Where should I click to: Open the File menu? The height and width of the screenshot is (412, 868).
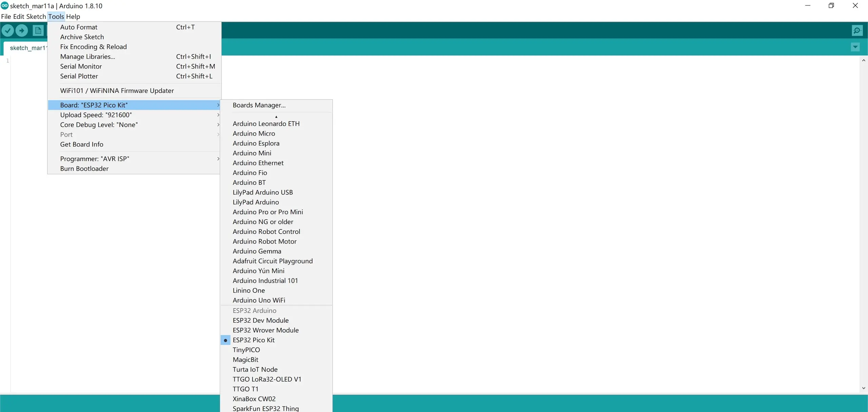click(6, 17)
